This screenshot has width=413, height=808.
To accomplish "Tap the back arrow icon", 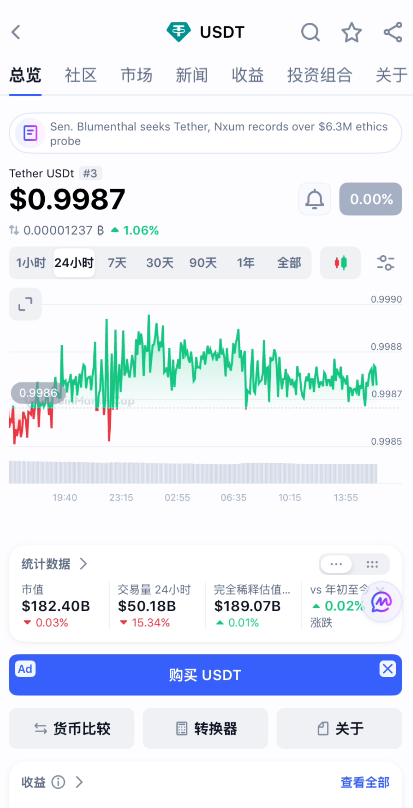I will pos(16,32).
